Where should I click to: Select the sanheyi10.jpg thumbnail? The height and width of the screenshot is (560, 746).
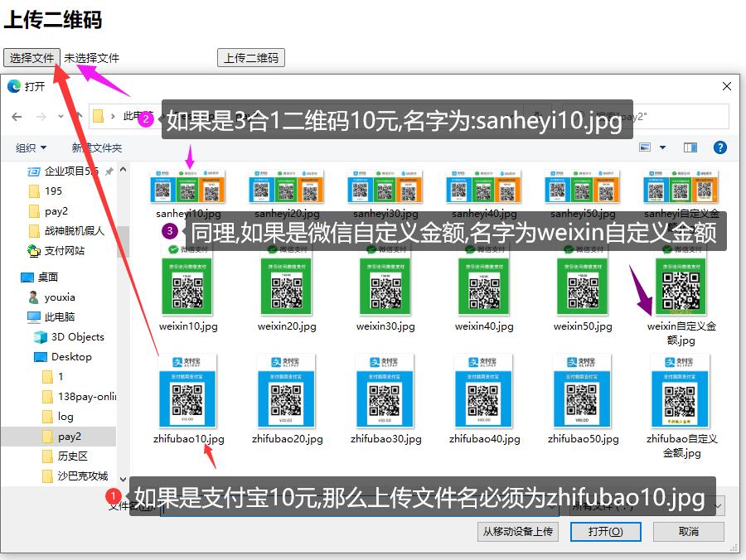[188, 186]
